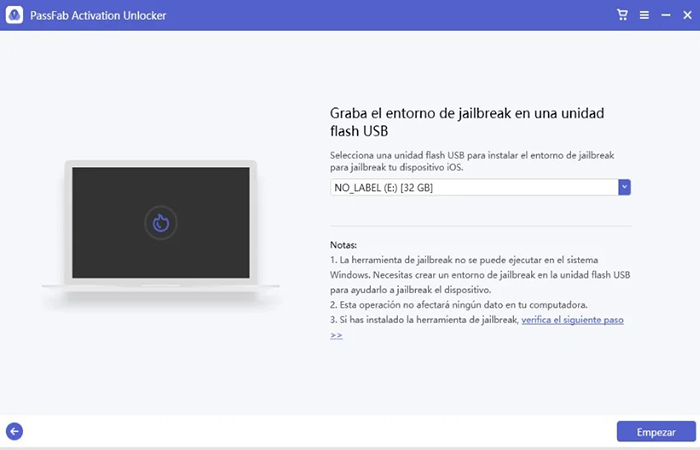Go back using the arrow button
This screenshot has height=450, width=700.
pyautogui.click(x=14, y=431)
